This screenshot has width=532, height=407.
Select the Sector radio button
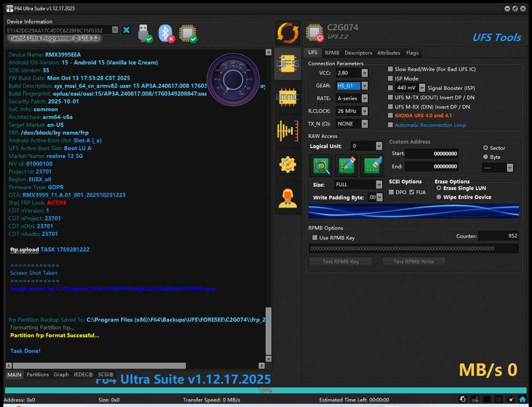pos(485,148)
